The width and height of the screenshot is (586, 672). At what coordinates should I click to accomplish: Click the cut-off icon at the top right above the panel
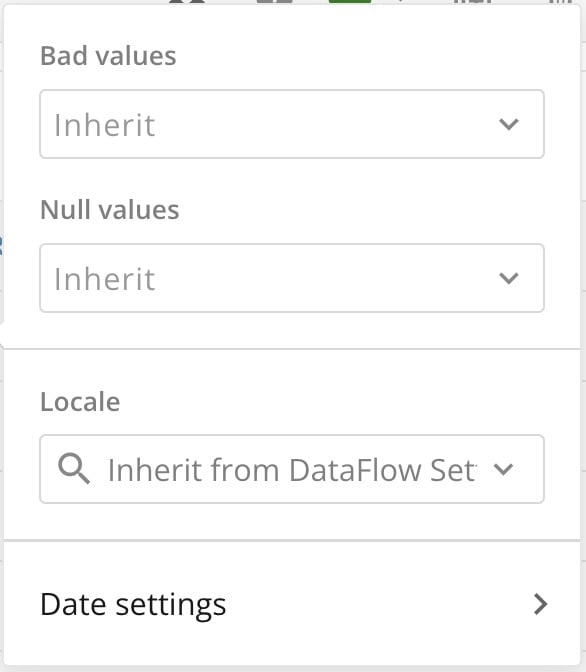561,2
